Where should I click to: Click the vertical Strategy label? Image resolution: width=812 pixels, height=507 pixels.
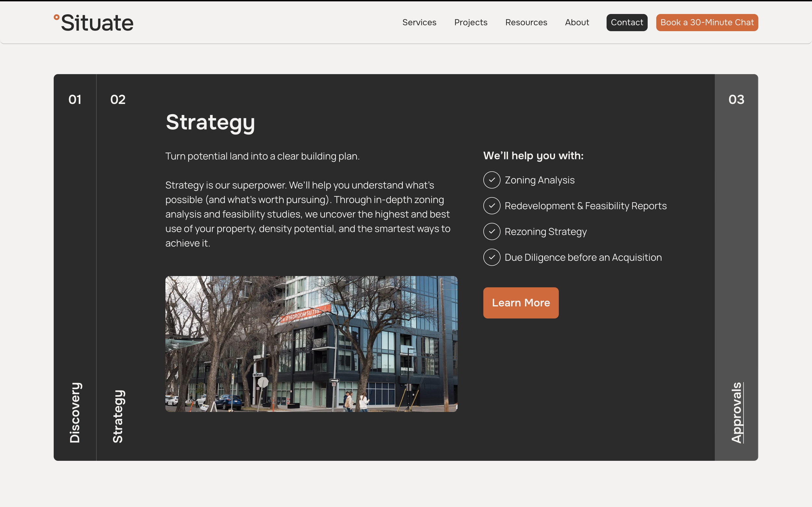pos(118,416)
